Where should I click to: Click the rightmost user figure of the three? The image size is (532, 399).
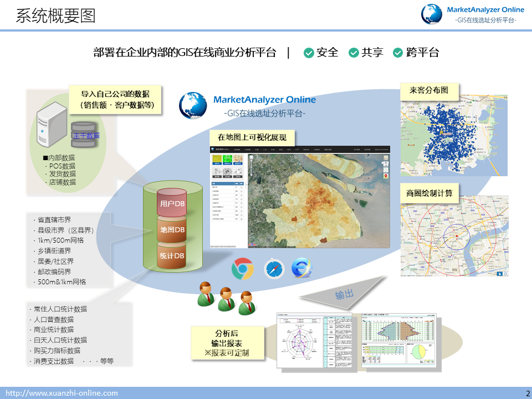(247, 303)
